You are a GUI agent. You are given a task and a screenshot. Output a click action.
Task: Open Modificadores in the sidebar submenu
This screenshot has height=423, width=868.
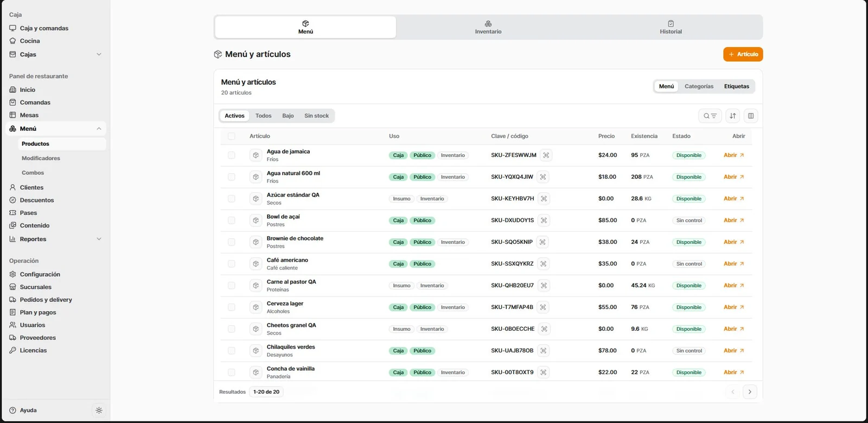point(41,159)
